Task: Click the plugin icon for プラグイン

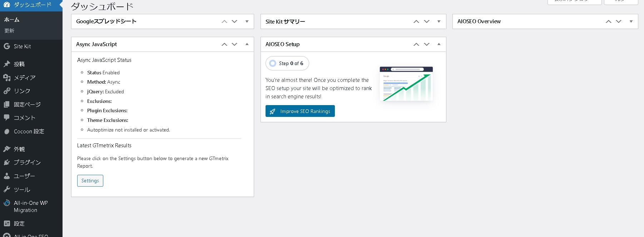Action: (7, 162)
